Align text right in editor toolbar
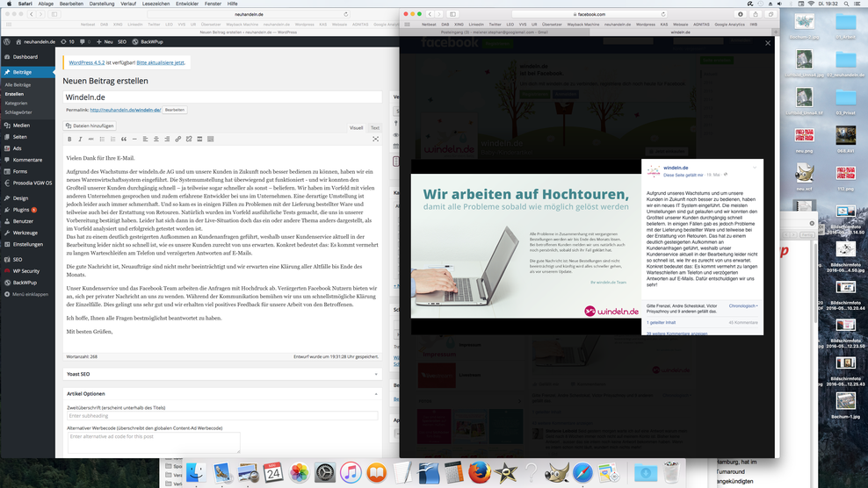 tap(167, 140)
